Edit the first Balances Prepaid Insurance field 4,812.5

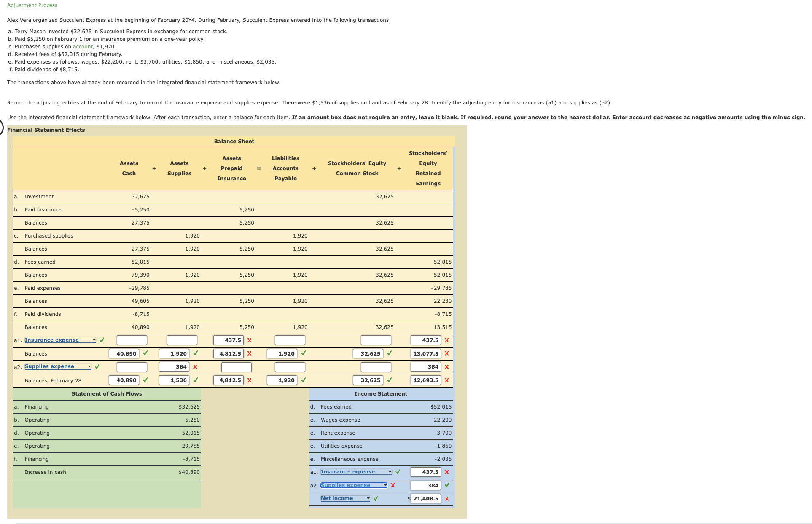[x=229, y=354]
